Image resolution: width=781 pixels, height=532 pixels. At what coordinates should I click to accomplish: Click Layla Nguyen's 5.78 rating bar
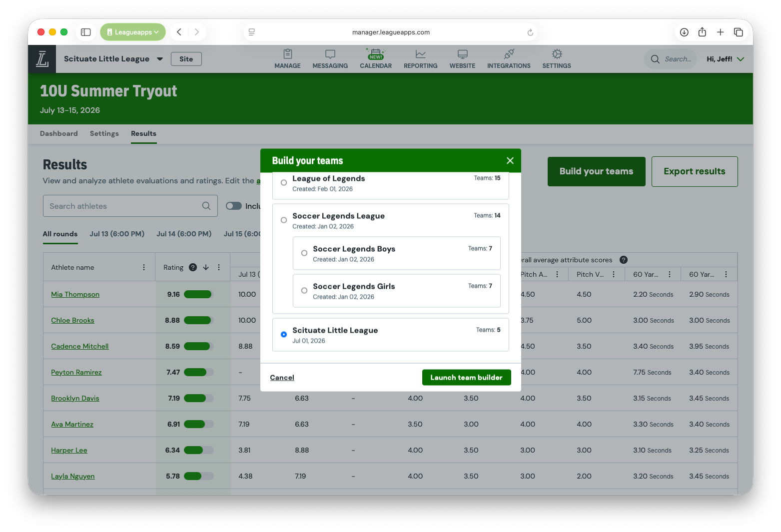[x=199, y=476]
